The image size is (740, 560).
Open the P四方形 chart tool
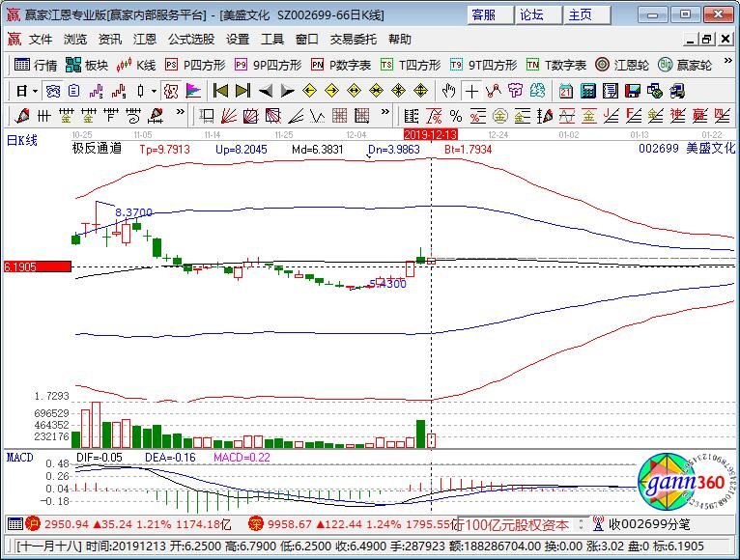click(195, 65)
